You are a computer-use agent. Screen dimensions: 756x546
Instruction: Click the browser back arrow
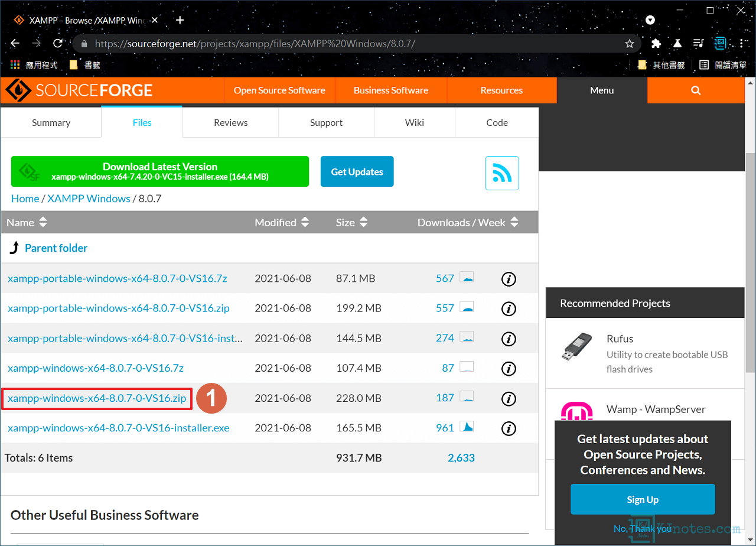click(x=15, y=43)
